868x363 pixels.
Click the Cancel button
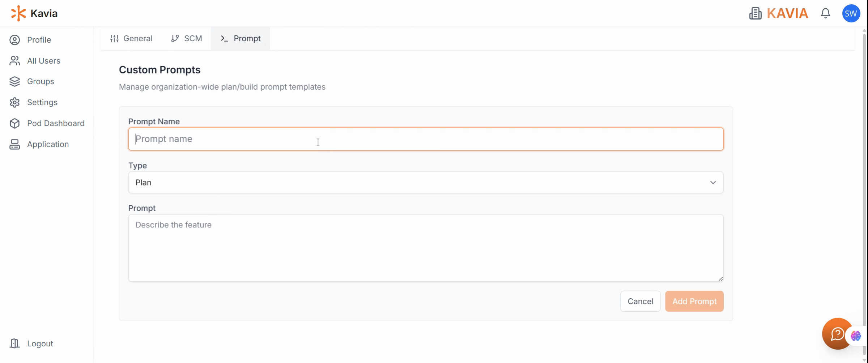pyautogui.click(x=640, y=301)
